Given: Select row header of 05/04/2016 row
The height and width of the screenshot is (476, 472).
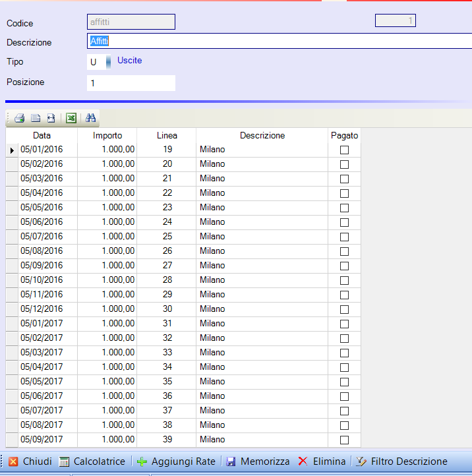Looking at the screenshot, I should (12, 193).
